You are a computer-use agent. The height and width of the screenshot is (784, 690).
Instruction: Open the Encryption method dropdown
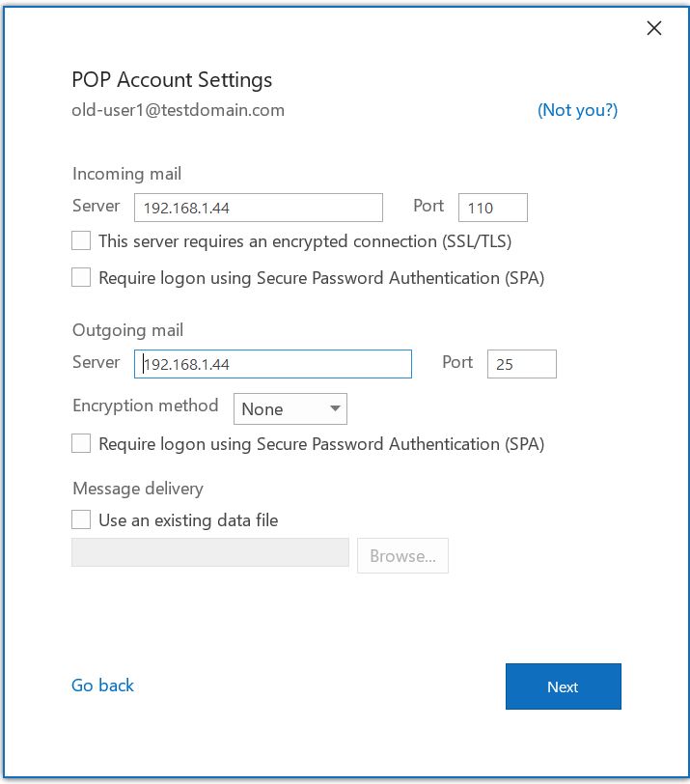pyautogui.click(x=290, y=409)
